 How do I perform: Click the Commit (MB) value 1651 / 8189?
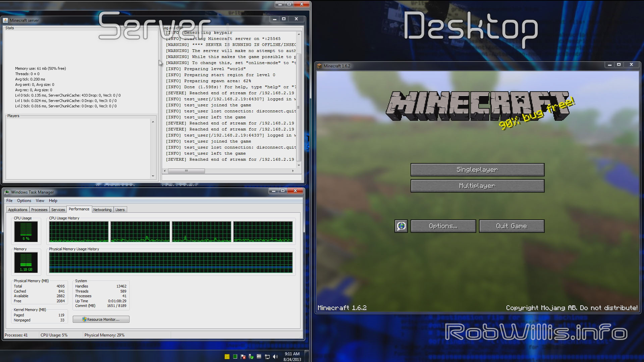pyautogui.click(x=117, y=306)
